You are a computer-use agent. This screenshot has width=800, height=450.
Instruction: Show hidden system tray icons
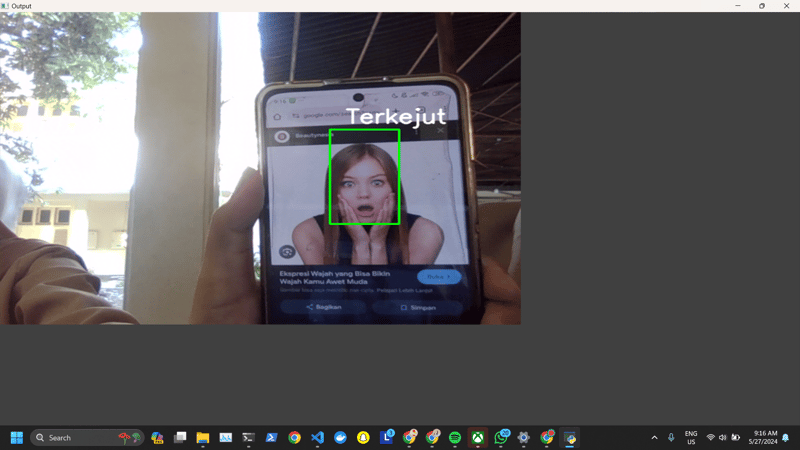655,438
